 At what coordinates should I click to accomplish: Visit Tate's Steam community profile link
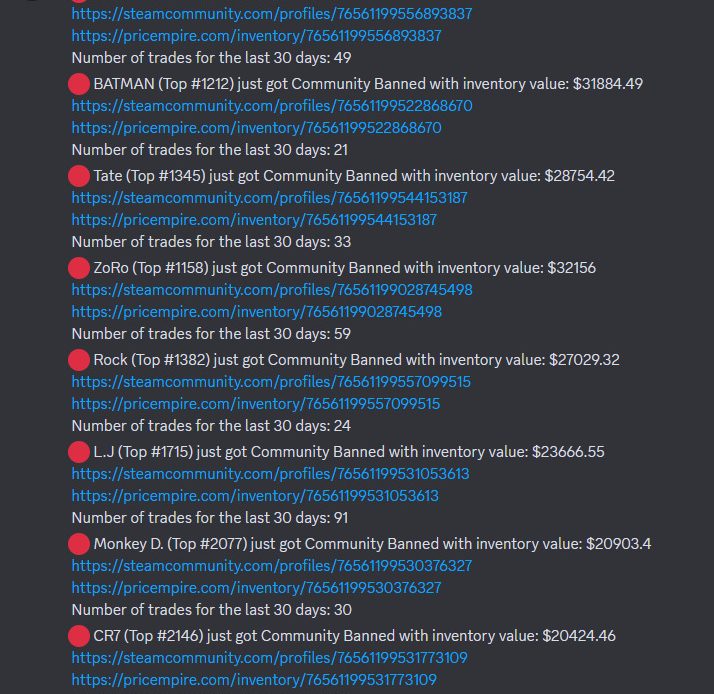click(269, 198)
